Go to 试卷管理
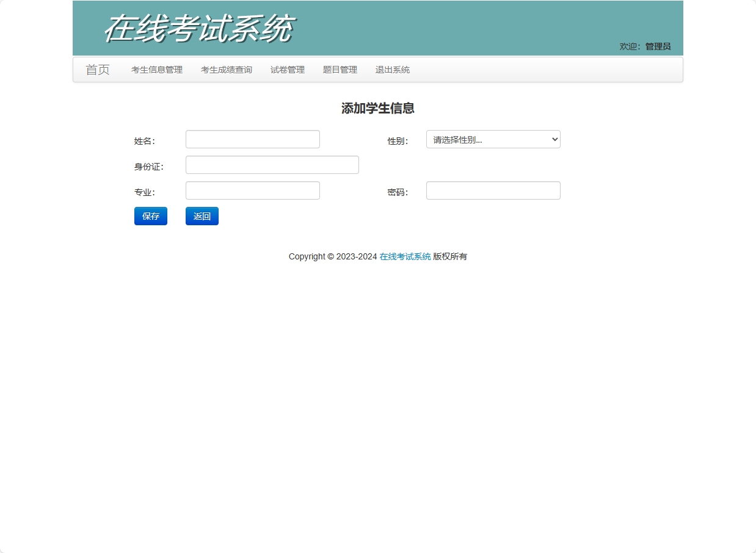This screenshot has height=553, width=756. [287, 70]
